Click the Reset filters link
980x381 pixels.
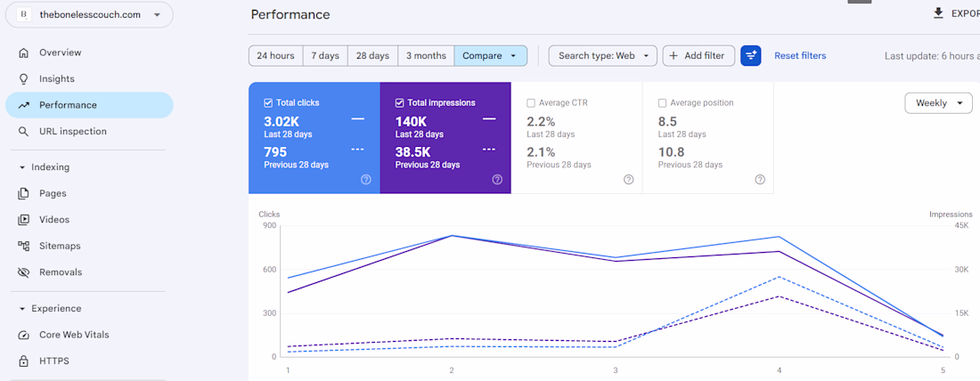[800, 56]
